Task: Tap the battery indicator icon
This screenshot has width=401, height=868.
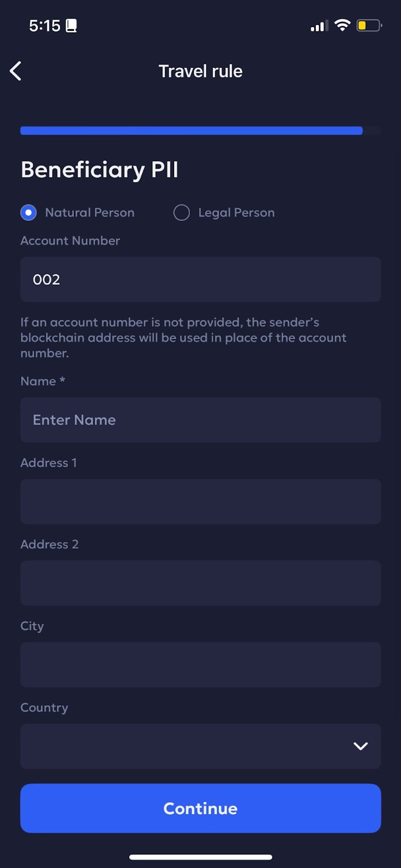Action: (369, 25)
